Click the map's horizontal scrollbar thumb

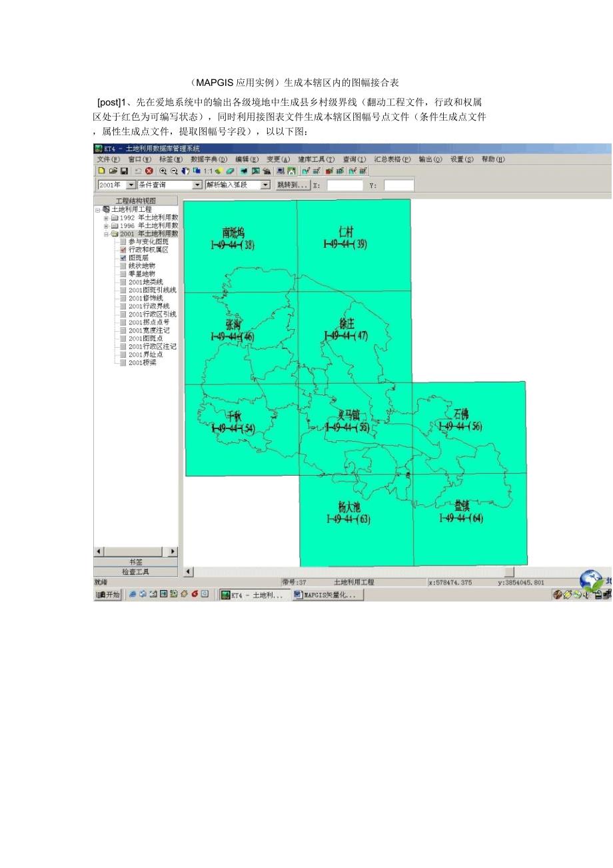508,572
